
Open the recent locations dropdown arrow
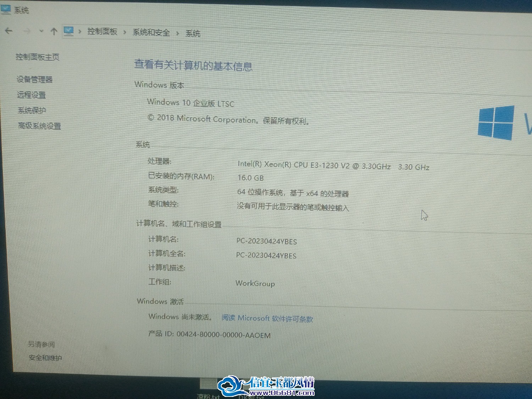coord(41,31)
